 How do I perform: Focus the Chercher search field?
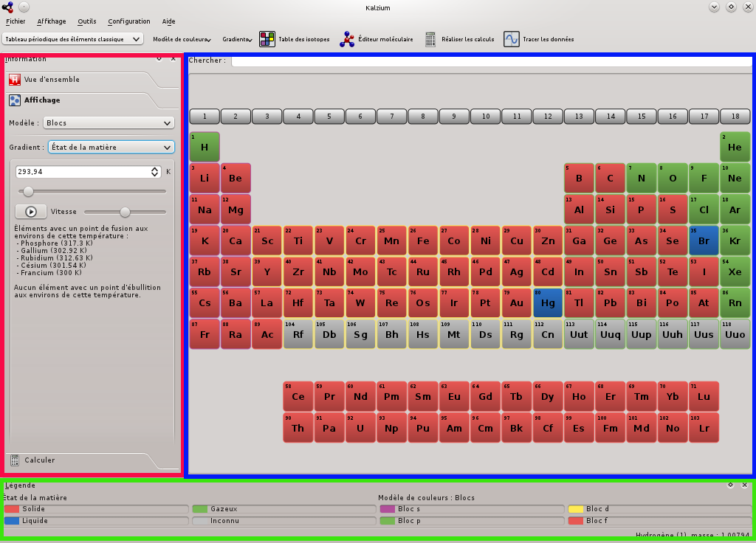(491, 60)
